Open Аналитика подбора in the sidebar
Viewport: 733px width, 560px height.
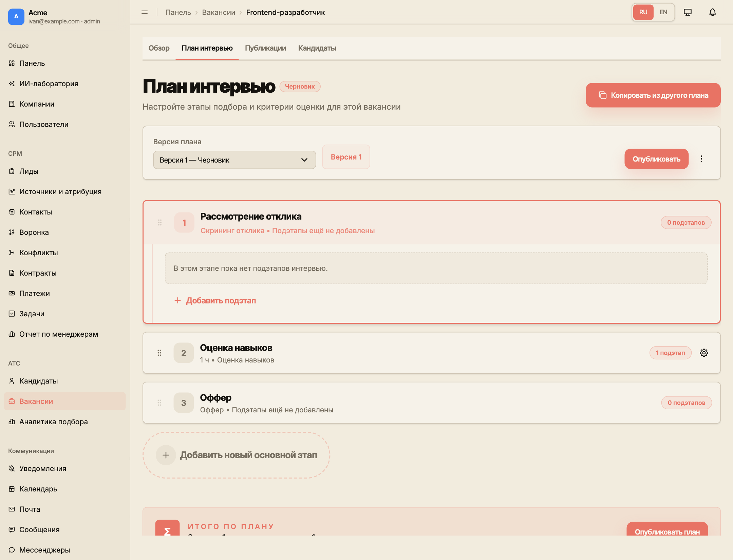click(x=64, y=422)
